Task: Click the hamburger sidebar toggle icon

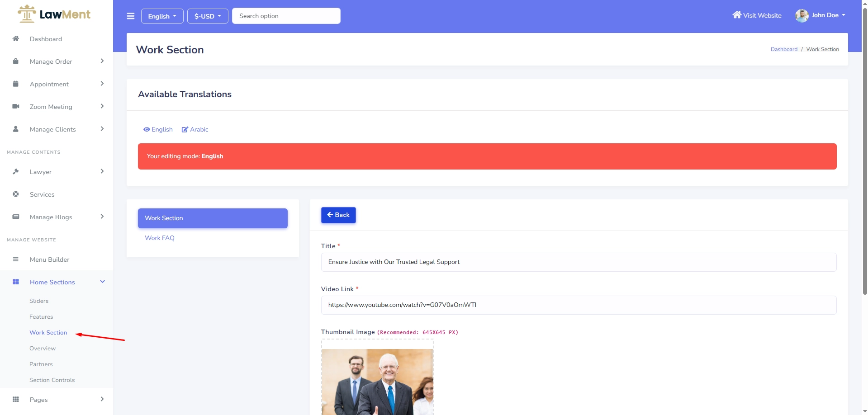Action: point(131,16)
